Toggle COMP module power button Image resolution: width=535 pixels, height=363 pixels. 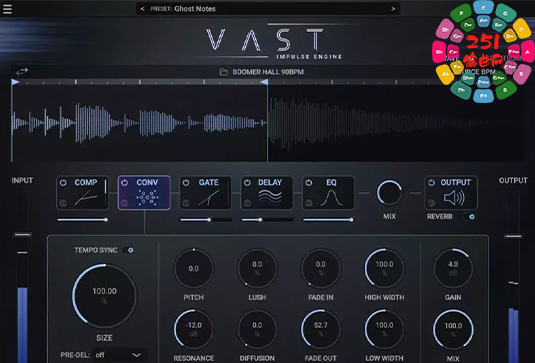pos(63,183)
